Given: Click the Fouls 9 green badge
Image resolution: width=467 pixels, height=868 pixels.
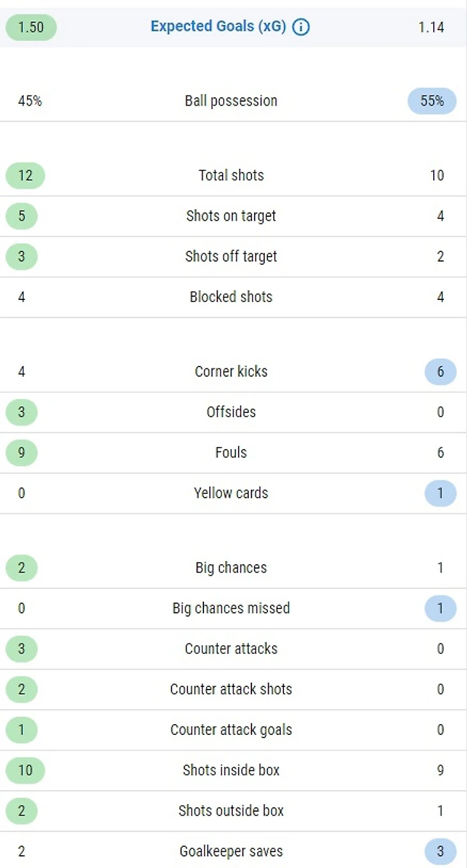Looking at the screenshot, I should point(22,452).
